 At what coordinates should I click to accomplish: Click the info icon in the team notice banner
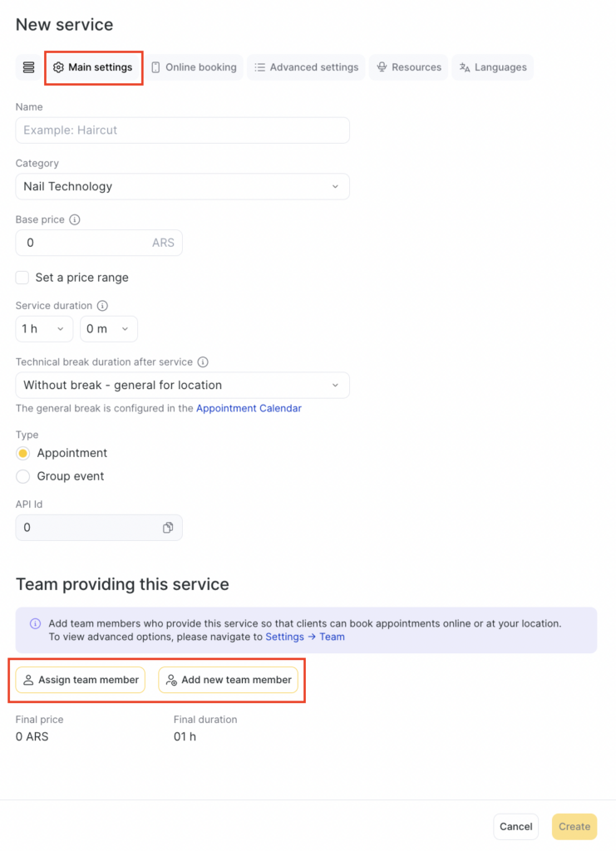tap(35, 623)
